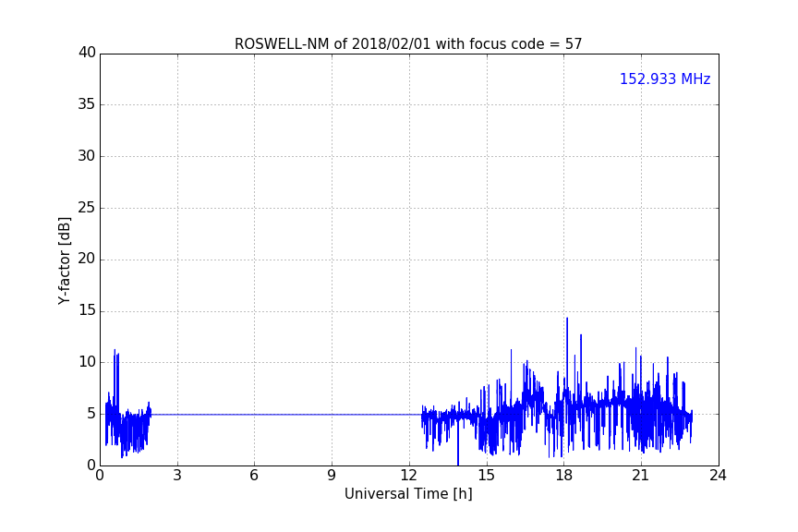This screenshot has height=532, width=798.
Task: Click the x-axis tick label "21"
Action: click(x=641, y=476)
